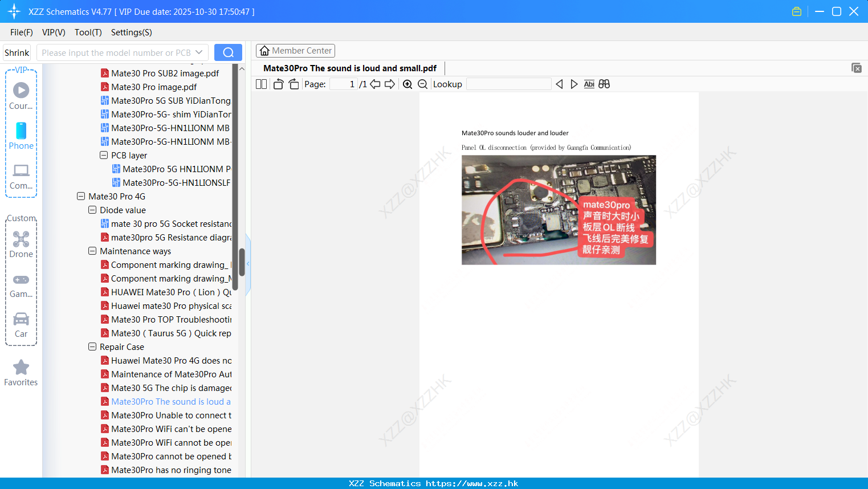Open Mate30 Pro TOP Troubleshooting file

166,320
